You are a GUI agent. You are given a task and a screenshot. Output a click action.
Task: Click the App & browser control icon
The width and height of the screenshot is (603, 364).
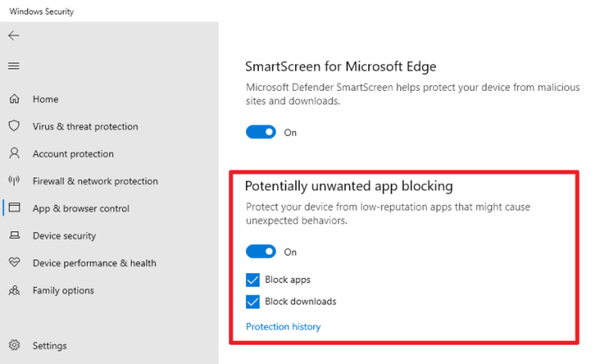point(14,208)
